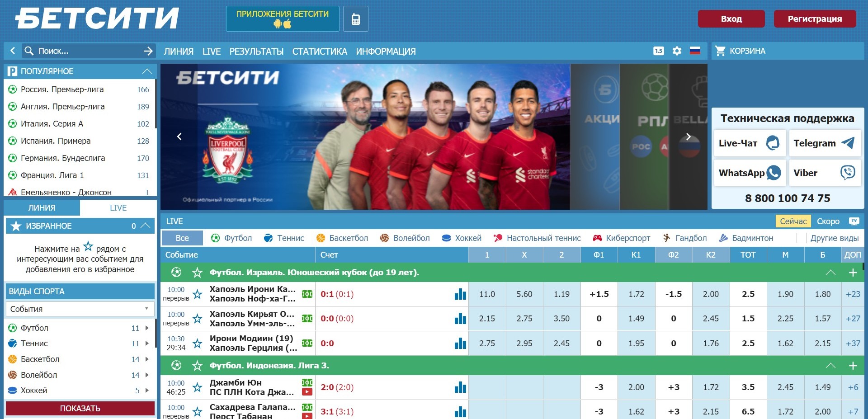Screen dimensions: 868x419
Task: Contact support via WhatsApp
Action: [x=750, y=173]
